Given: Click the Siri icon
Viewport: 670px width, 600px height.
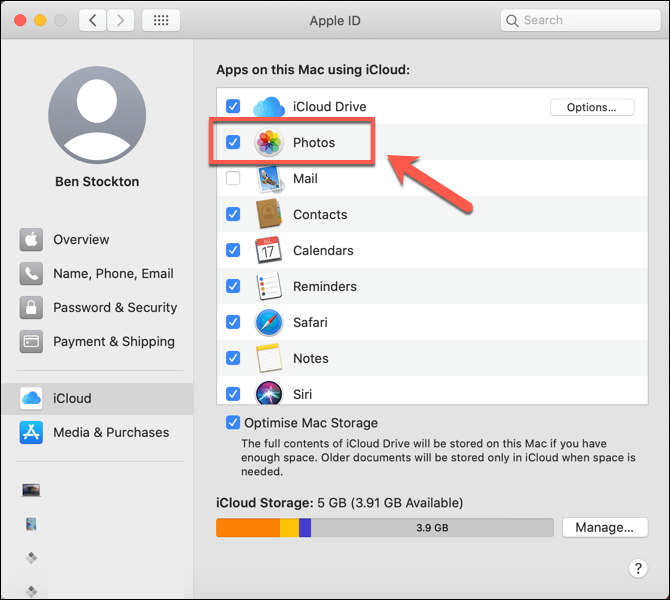Looking at the screenshot, I should [269, 393].
